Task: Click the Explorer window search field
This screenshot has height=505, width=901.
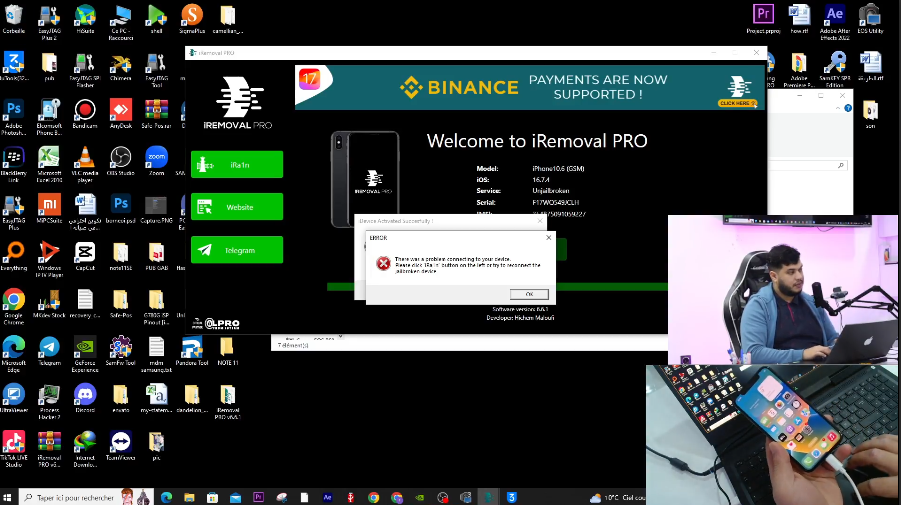Action: [808, 165]
